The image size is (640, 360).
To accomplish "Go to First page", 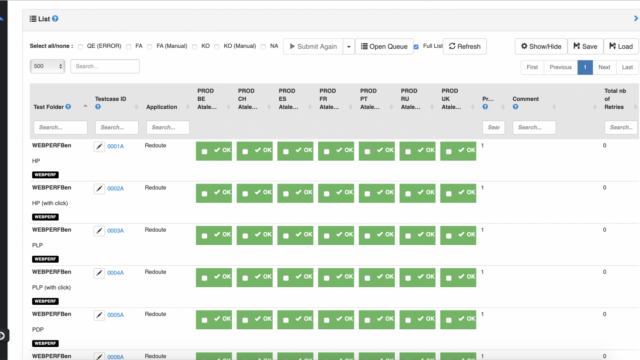I will [532, 67].
